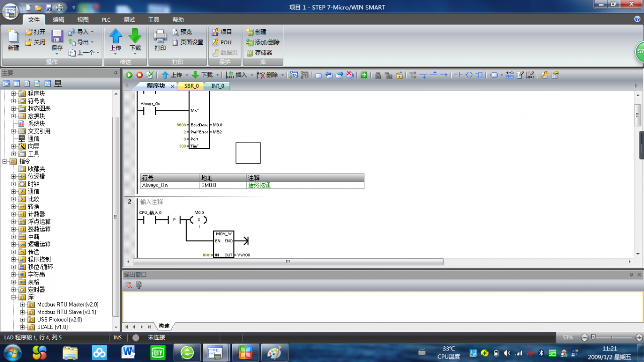Image resolution: width=644 pixels, height=362 pixels.
Task: Switch to the 工具 ribbon tab
Action: 153,20
